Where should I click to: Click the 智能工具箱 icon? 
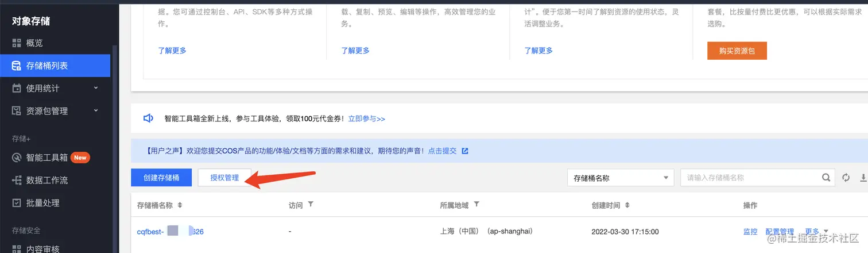[17, 158]
